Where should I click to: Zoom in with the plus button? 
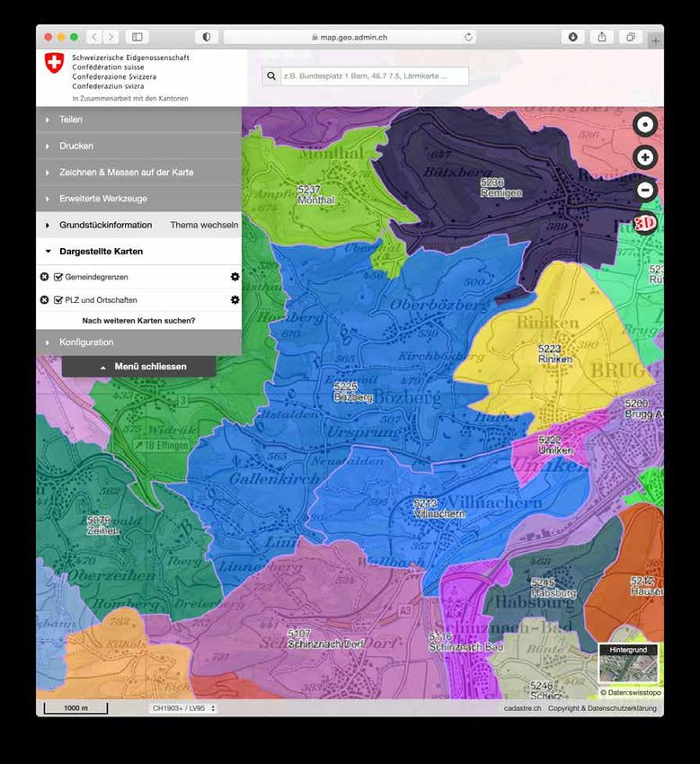click(x=645, y=157)
